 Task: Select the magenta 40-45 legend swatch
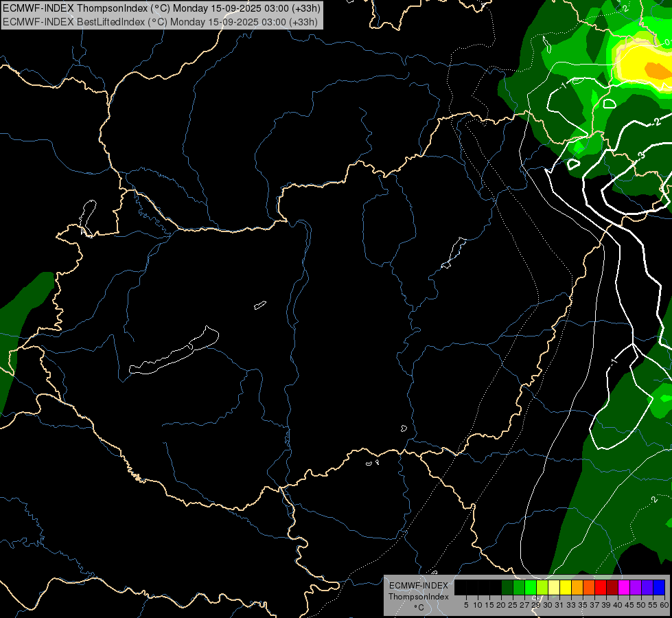pos(623,587)
